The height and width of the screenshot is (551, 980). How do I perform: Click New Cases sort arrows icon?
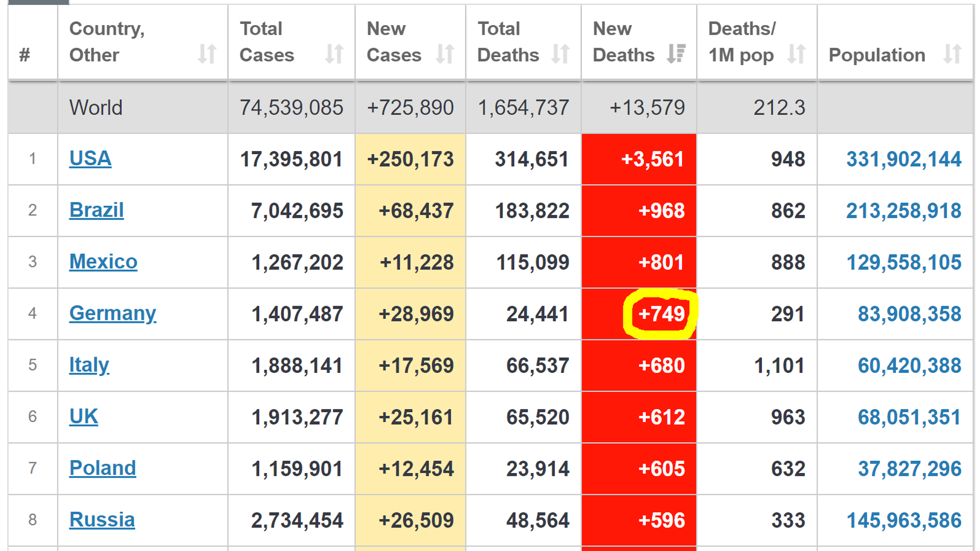coord(445,54)
